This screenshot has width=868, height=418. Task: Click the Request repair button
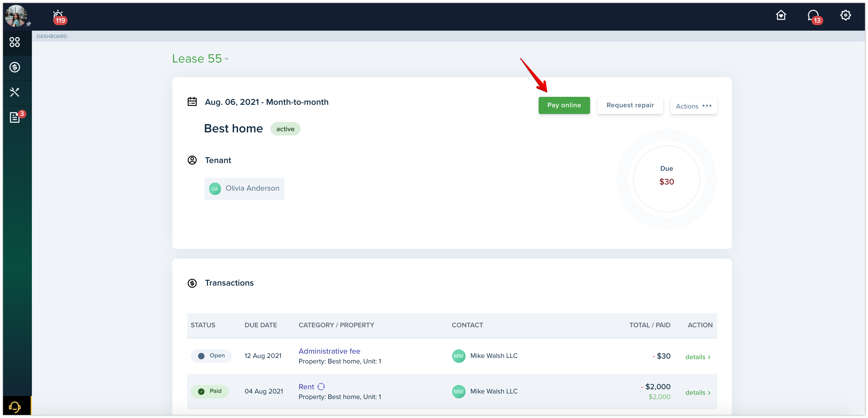[630, 105]
